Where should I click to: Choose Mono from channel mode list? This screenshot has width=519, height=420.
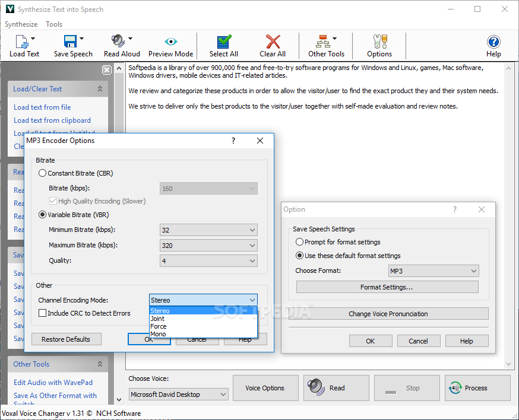(203, 334)
